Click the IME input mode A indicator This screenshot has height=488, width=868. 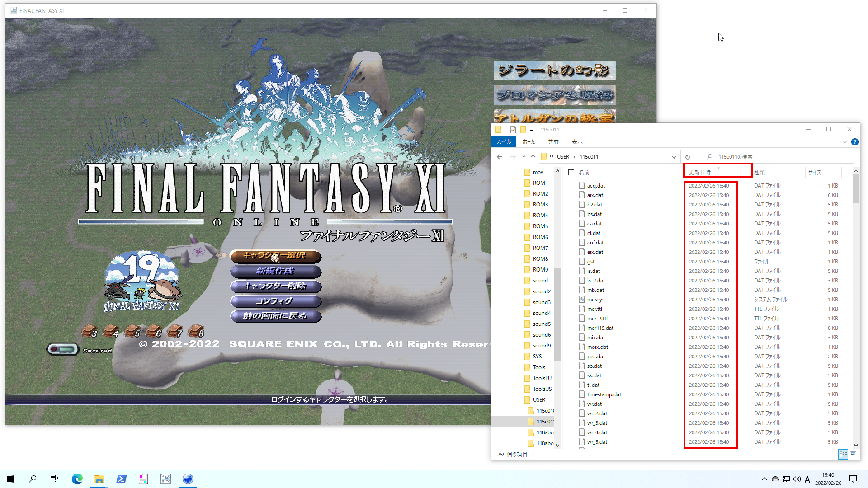807,479
